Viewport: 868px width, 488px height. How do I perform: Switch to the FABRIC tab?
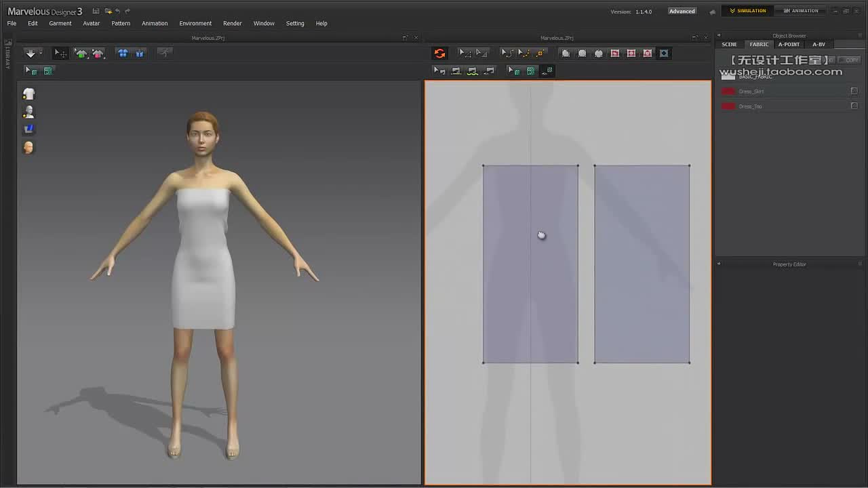(759, 44)
